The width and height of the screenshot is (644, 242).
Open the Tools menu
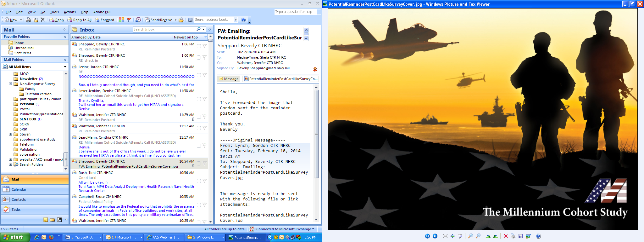[54, 12]
